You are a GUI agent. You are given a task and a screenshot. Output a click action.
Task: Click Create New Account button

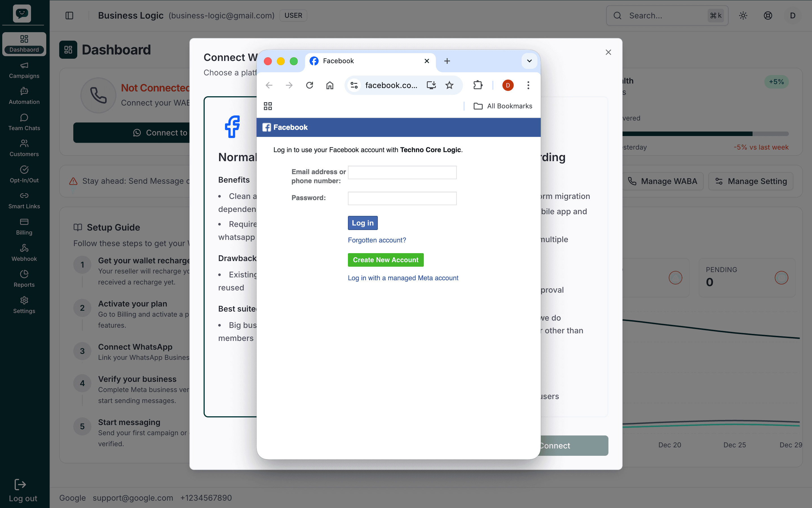386,260
